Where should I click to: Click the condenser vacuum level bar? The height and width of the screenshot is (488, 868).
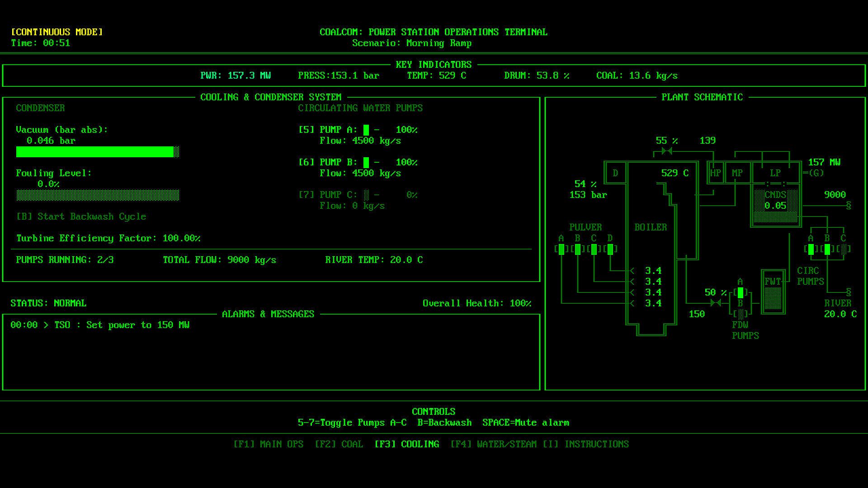(97, 152)
